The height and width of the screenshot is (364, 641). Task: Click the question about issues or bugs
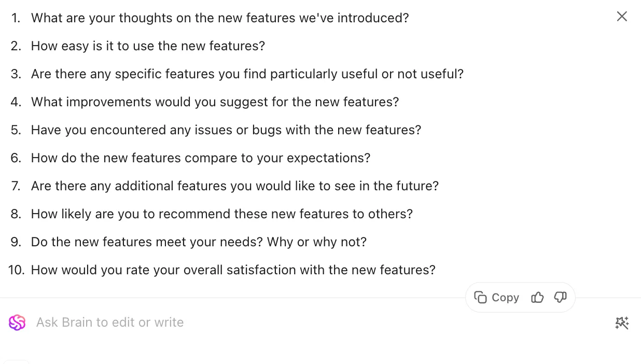point(226,130)
